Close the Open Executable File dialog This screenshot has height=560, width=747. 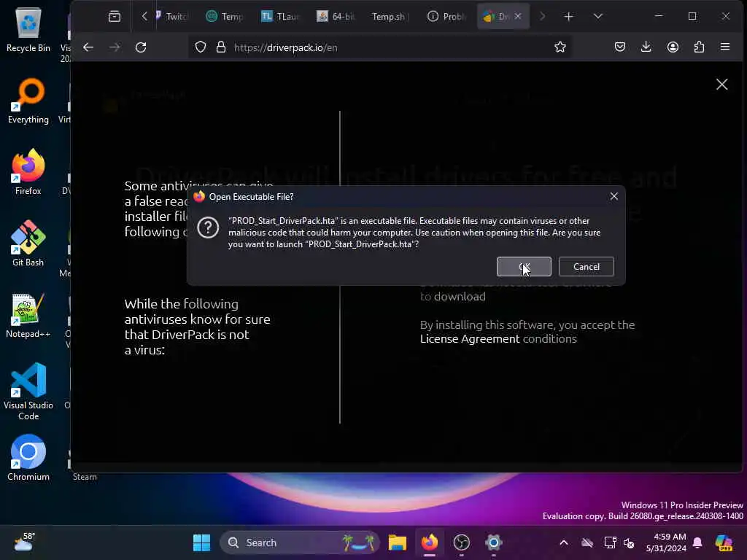614,196
